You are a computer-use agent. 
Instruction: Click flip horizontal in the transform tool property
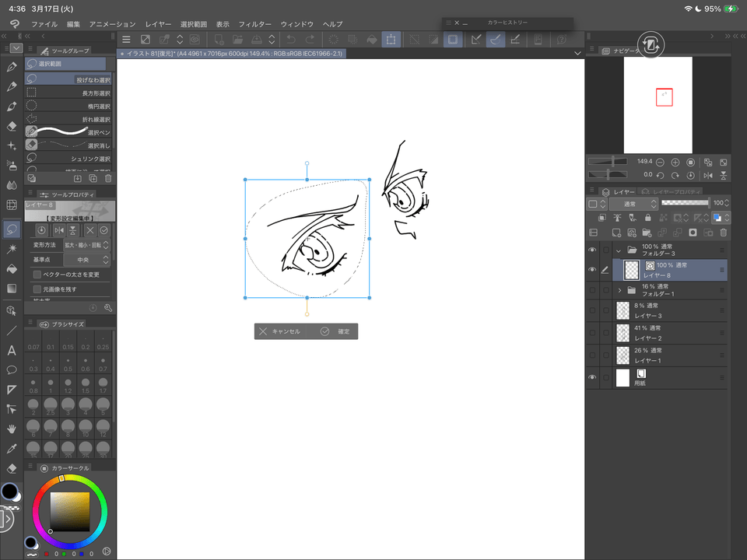59,230
